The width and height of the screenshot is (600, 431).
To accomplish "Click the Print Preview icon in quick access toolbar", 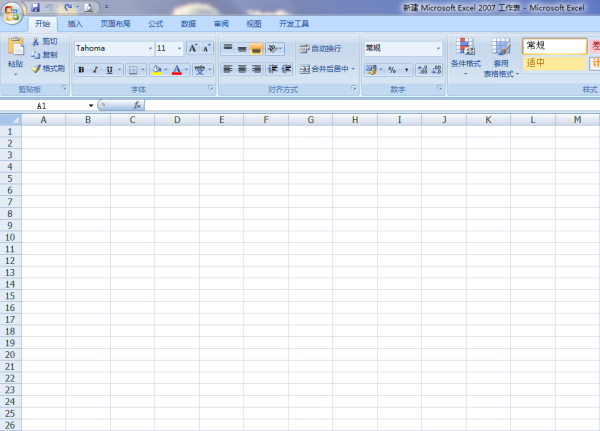I will (x=88, y=7).
